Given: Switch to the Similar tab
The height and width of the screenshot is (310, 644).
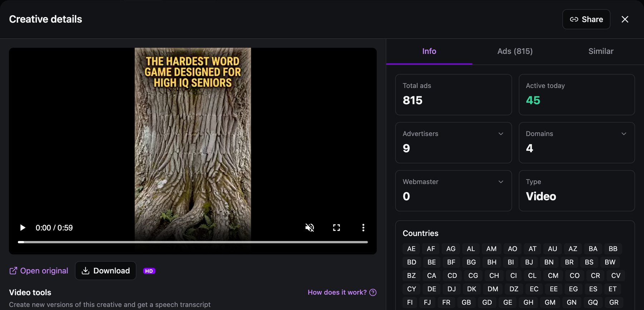Looking at the screenshot, I should coord(601,51).
